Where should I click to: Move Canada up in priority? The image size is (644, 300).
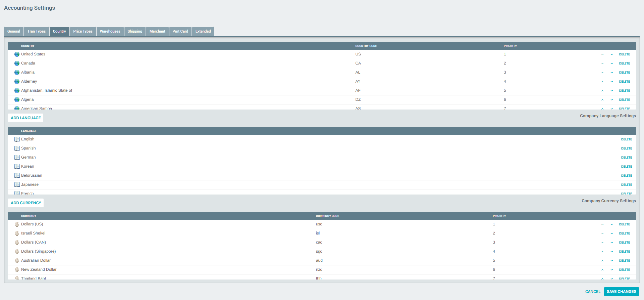(x=602, y=63)
